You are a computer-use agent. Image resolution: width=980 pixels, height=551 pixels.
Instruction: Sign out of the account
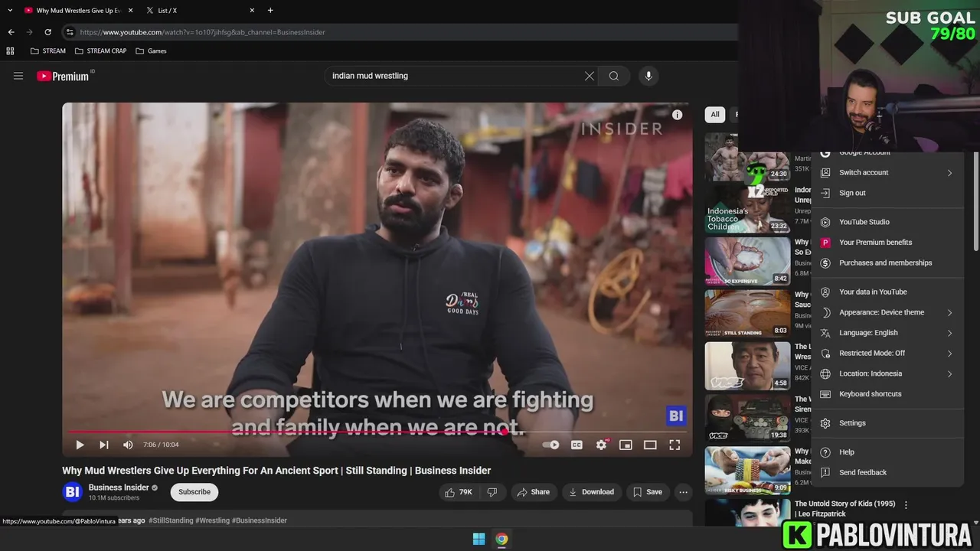[x=887, y=193]
